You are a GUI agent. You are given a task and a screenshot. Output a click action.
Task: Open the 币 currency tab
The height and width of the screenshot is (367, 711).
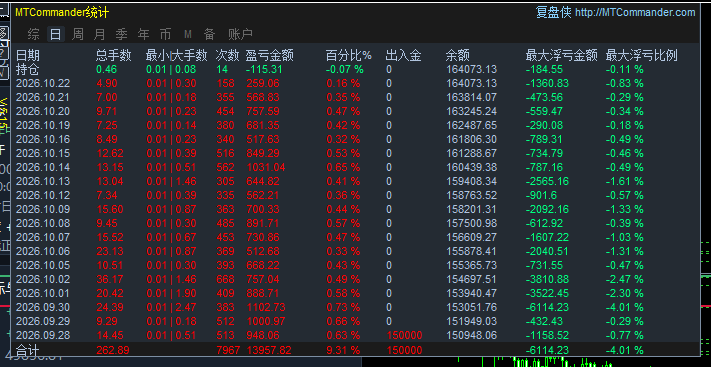166,34
